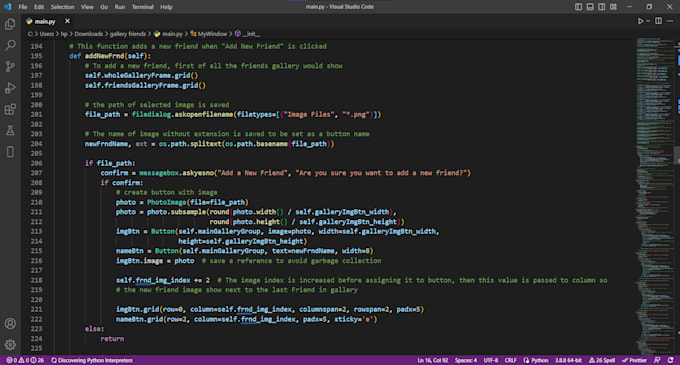Image resolution: width=680 pixels, height=365 pixels.
Task: Open the Testing flask view
Action: (x=10, y=130)
